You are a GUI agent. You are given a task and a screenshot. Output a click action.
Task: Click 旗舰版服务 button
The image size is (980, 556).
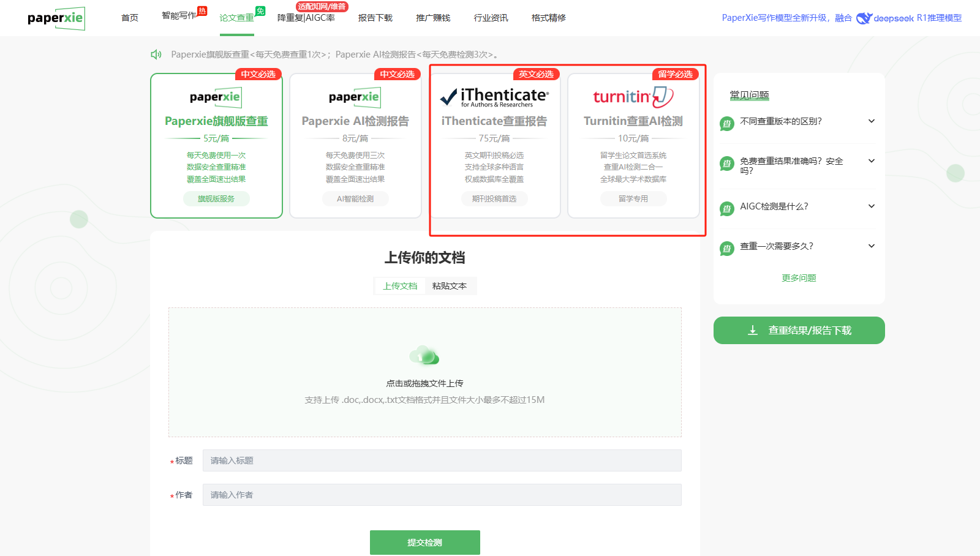click(216, 199)
